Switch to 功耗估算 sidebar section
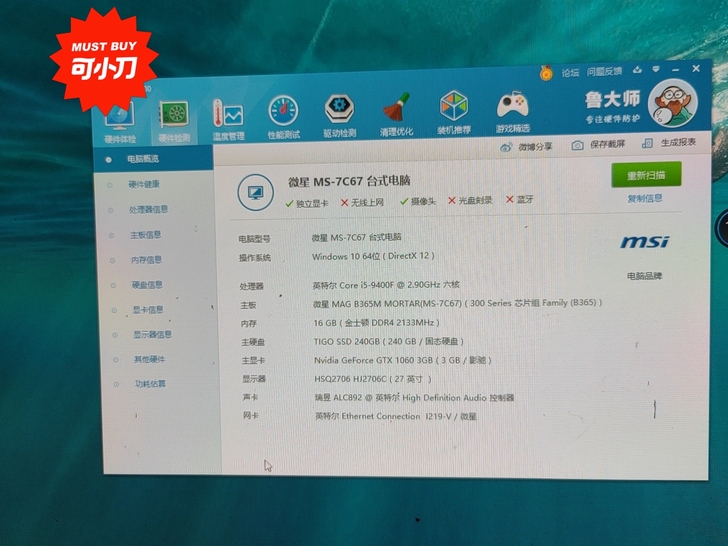728x546 pixels. click(150, 384)
